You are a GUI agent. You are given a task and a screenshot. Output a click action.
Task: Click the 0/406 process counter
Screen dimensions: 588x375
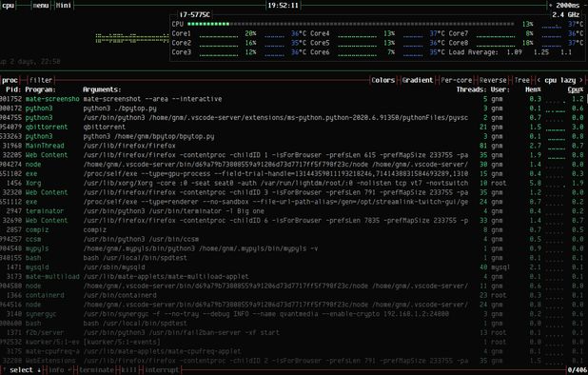578,370
